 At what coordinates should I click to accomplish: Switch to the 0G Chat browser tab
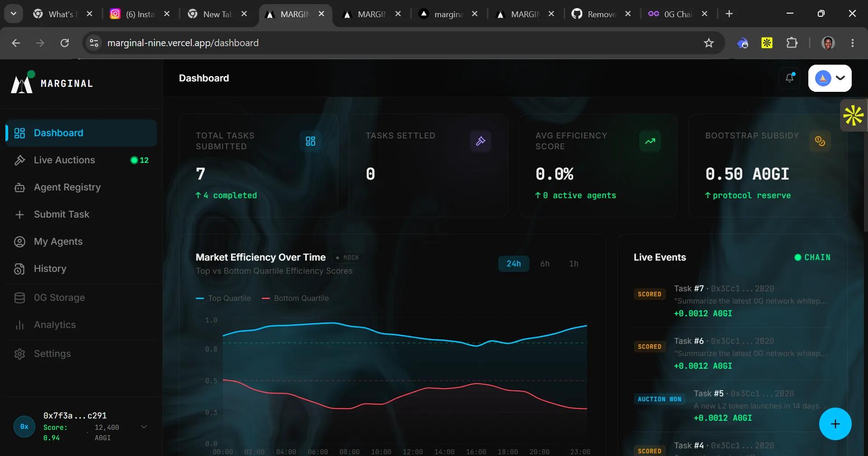point(678,14)
